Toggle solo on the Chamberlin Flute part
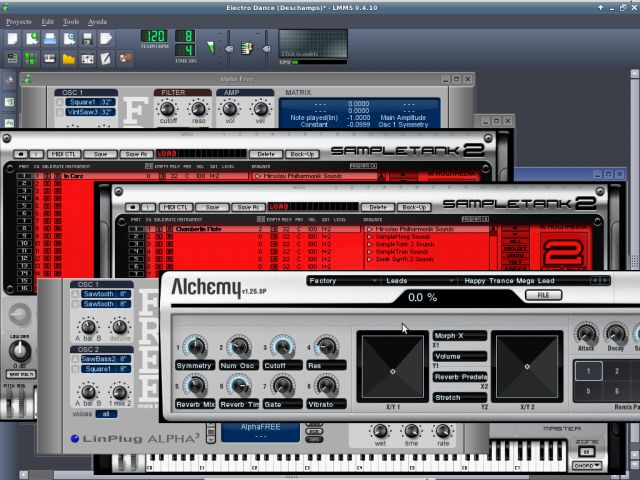The width and height of the screenshot is (640, 480). [159, 229]
